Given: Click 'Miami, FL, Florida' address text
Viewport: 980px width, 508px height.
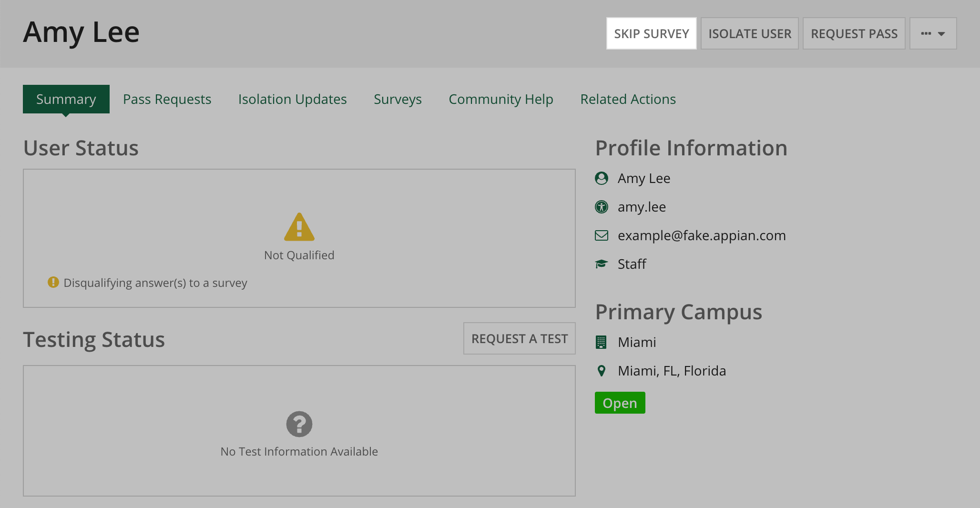Looking at the screenshot, I should pos(672,371).
